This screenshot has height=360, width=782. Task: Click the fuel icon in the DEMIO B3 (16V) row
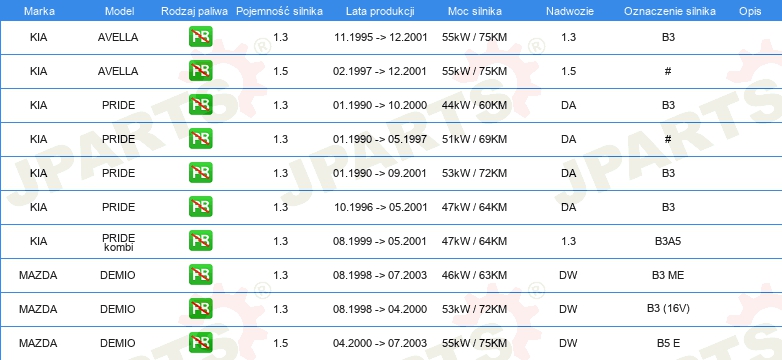(x=200, y=309)
